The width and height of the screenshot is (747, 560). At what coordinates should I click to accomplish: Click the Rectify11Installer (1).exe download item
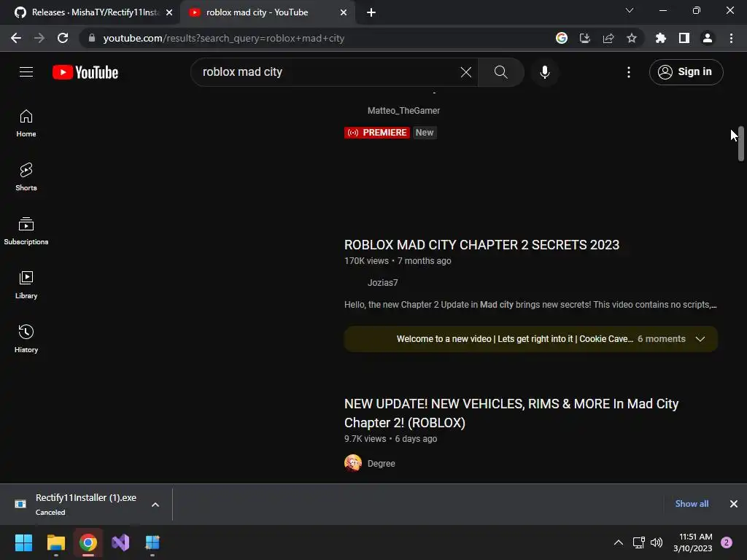coord(86,505)
